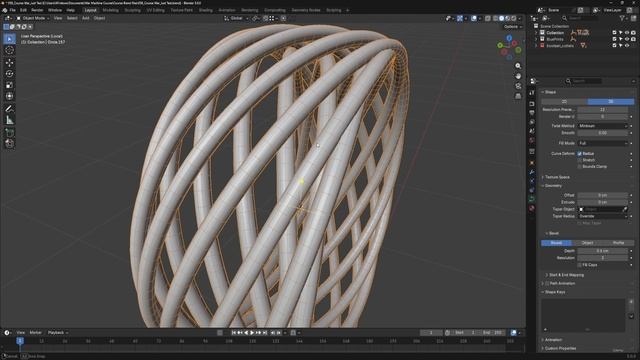Click the Smooth value slider

pyautogui.click(x=602, y=133)
